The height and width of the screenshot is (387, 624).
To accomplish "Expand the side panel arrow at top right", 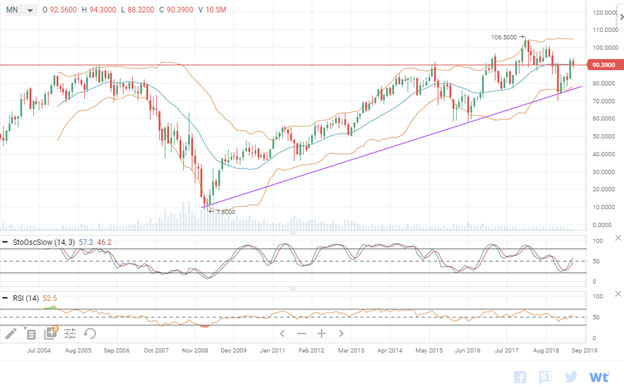I will coord(621,16).
